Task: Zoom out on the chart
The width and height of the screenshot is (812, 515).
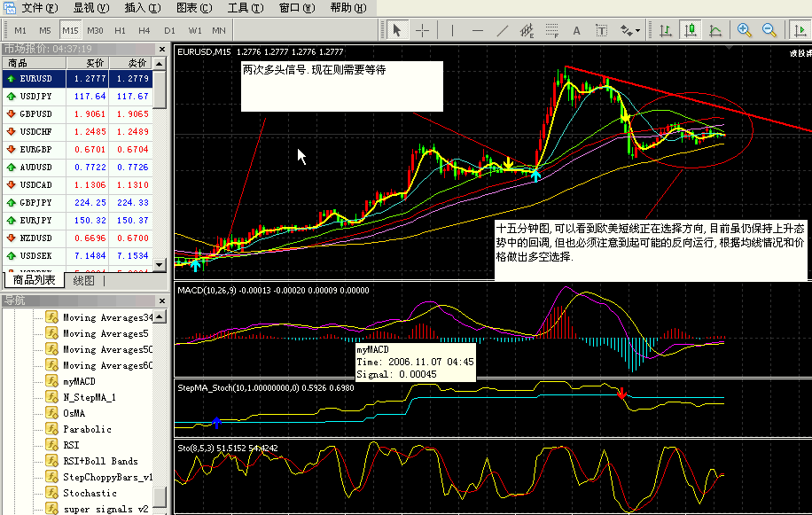Action: tap(769, 30)
